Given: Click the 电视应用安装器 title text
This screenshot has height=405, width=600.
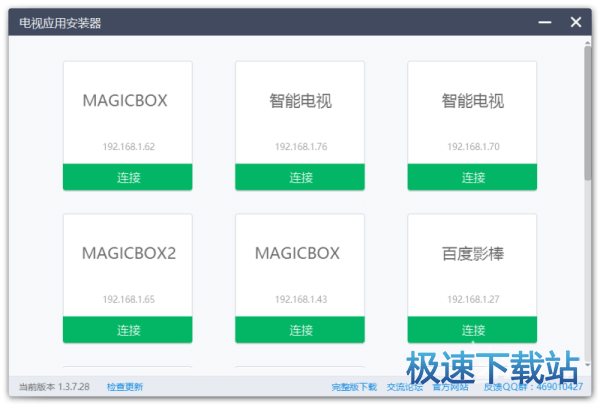Looking at the screenshot, I should (x=60, y=23).
